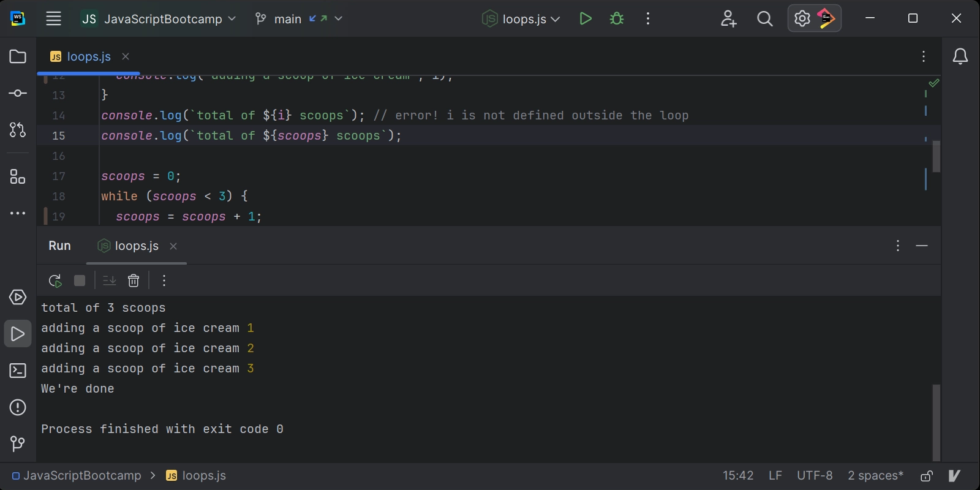This screenshot has height=490, width=980.
Task: Click 'Process finished with exit code 0' text
Action: 162,429
